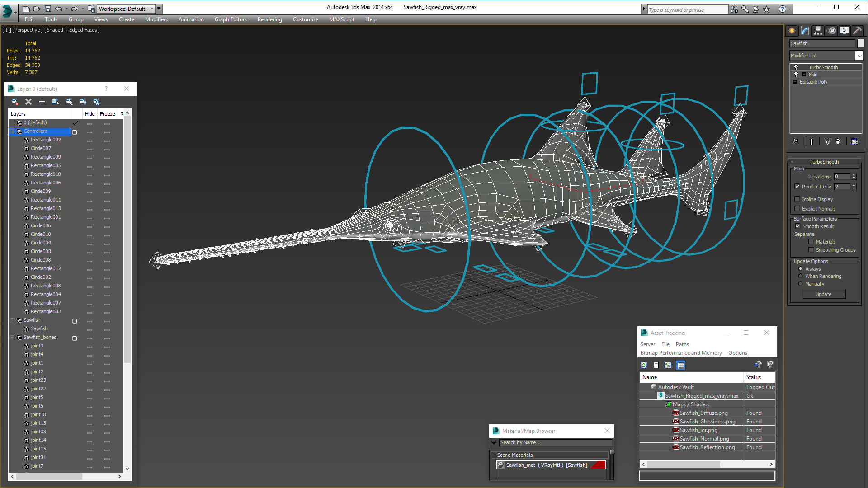
Task: Click Search by Name field
Action: tap(555, 443)
